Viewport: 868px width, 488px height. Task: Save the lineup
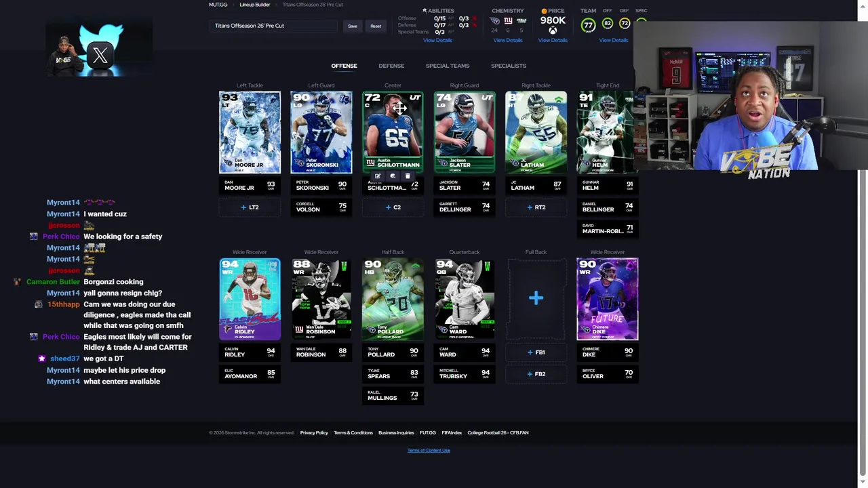point(353,26)
